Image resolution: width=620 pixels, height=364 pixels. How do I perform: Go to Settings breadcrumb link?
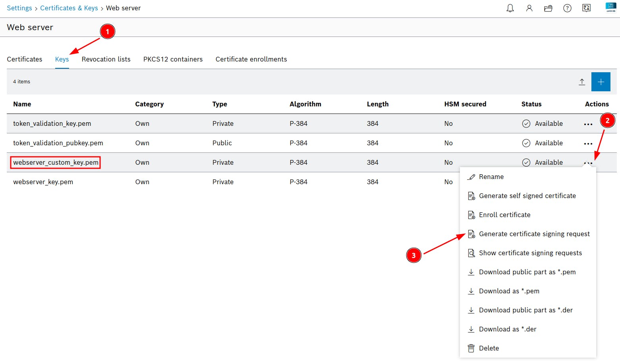19,8
